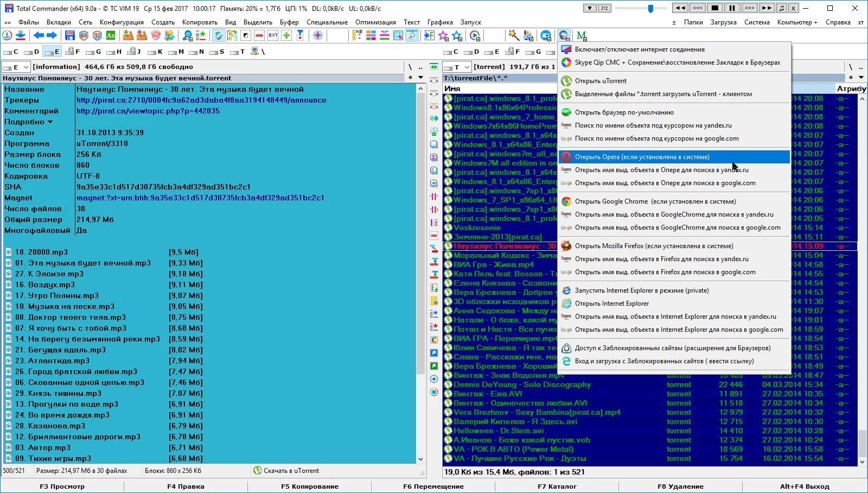Open the left panel directory history arrow

(420, 78)
